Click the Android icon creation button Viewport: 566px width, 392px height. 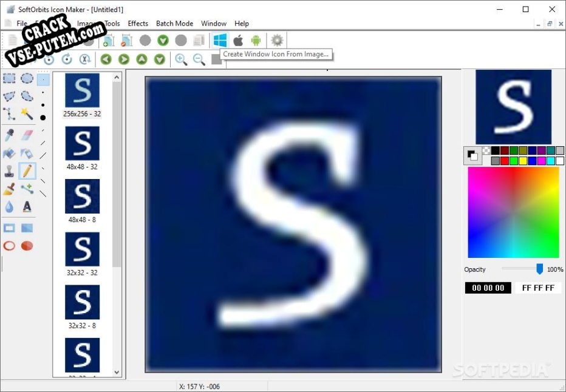click(256, 41)
